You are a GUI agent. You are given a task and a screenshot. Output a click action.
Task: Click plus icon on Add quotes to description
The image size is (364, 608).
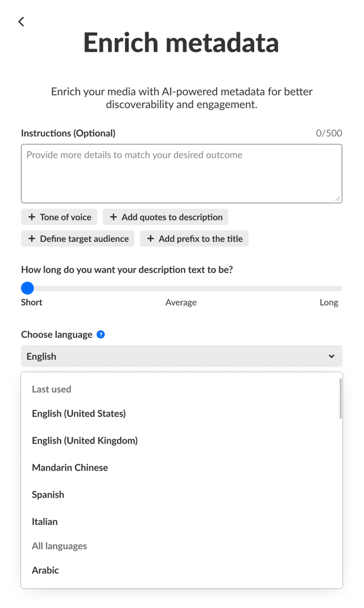113,217
